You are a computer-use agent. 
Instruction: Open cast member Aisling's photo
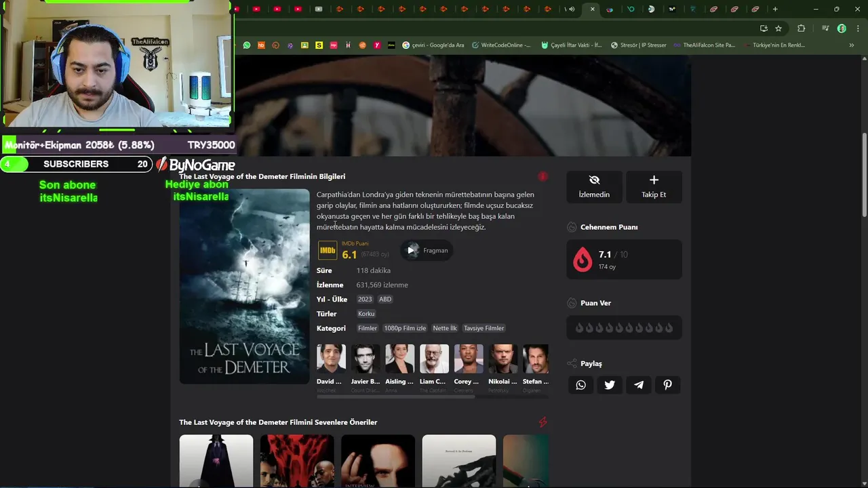(x=400, y=359)
